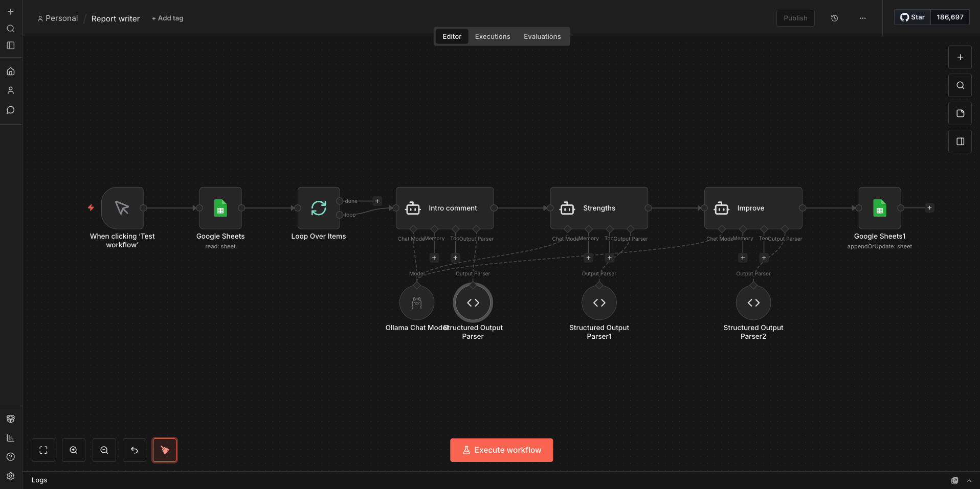980x489 pixels.
Task: Select the Google Sheets read node
Action: 220,208
